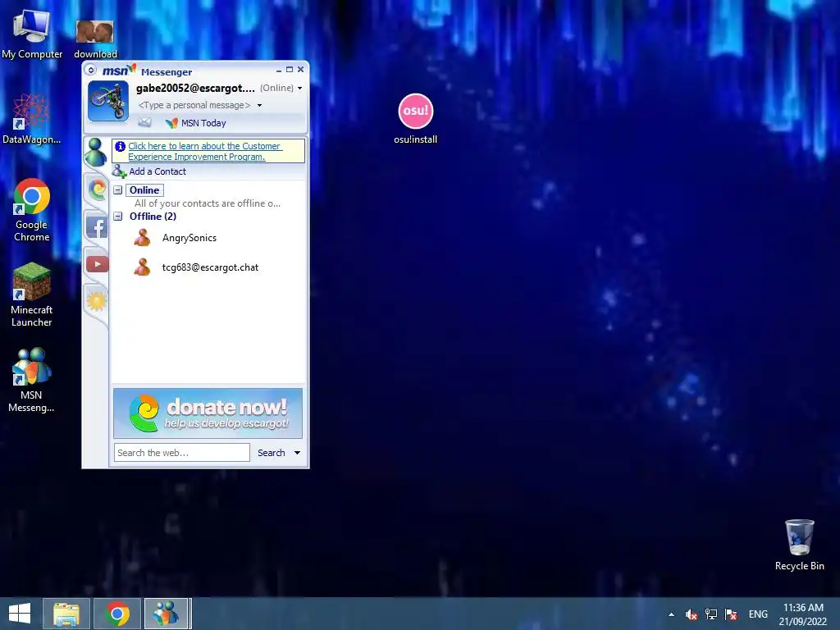Open the personal message dropdown arrow

click(260, 105)
